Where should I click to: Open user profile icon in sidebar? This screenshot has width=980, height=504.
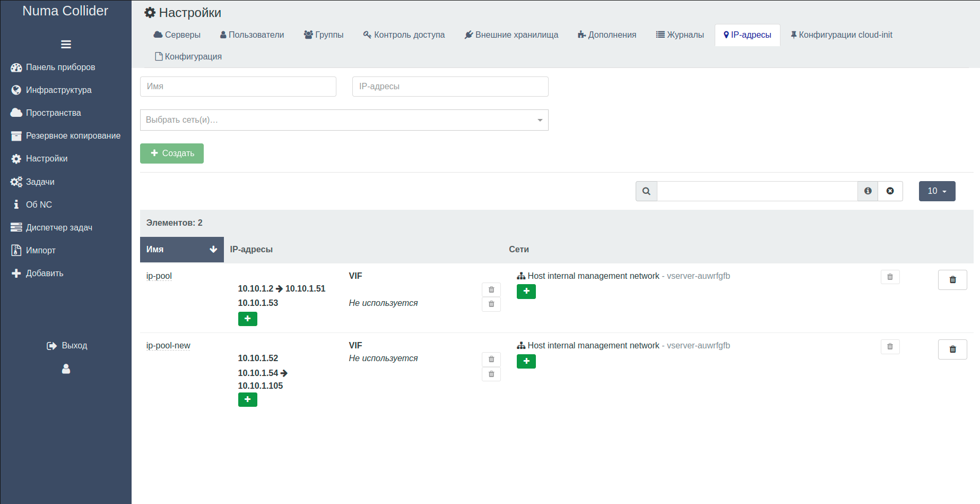(66, 369)
